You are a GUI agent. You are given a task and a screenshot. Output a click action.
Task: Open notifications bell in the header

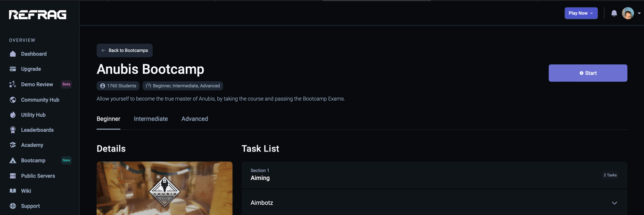pos(614,13)
